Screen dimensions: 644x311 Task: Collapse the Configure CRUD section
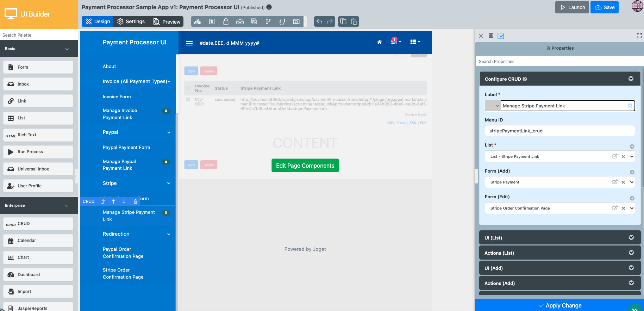pyautogui.click(x=631, y=79)
